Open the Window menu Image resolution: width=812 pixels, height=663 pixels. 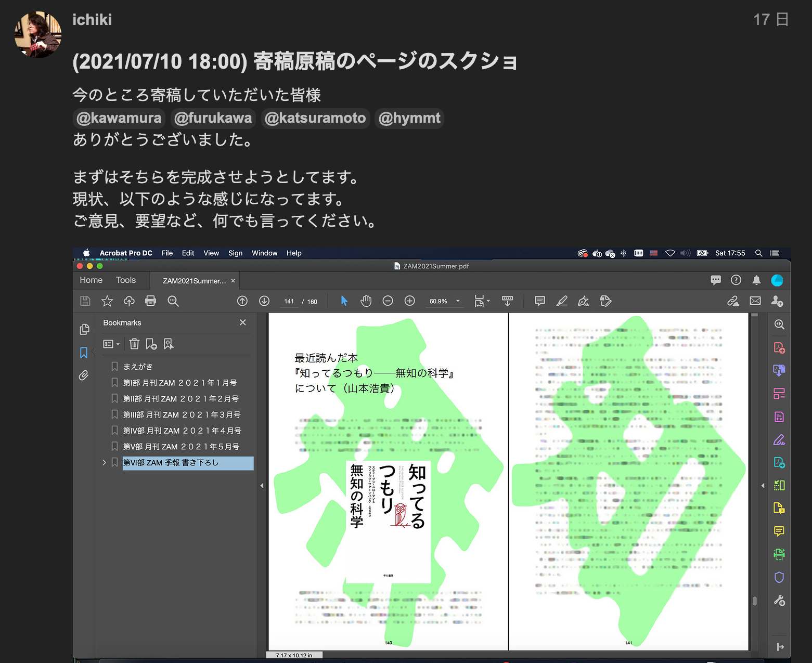pos(265,253)
